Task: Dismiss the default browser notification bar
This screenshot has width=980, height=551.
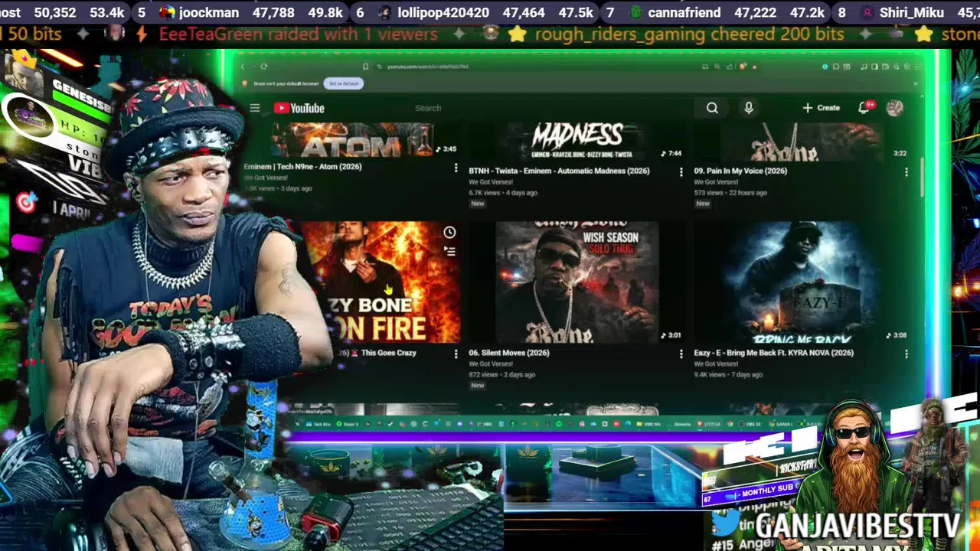Action: (915, 83)
